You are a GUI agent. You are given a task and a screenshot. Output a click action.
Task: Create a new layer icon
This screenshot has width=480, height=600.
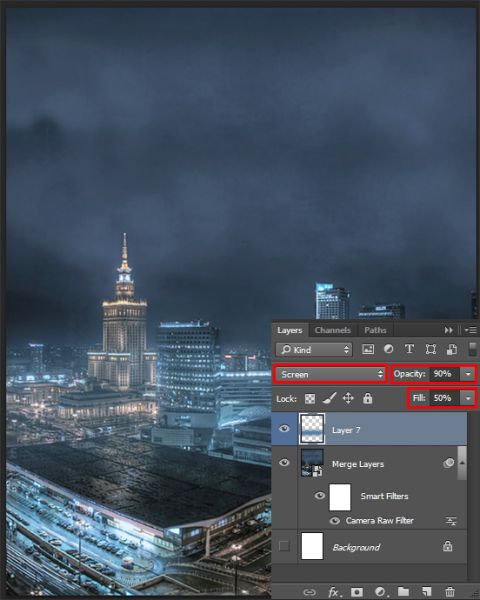[x=426, y=592]
